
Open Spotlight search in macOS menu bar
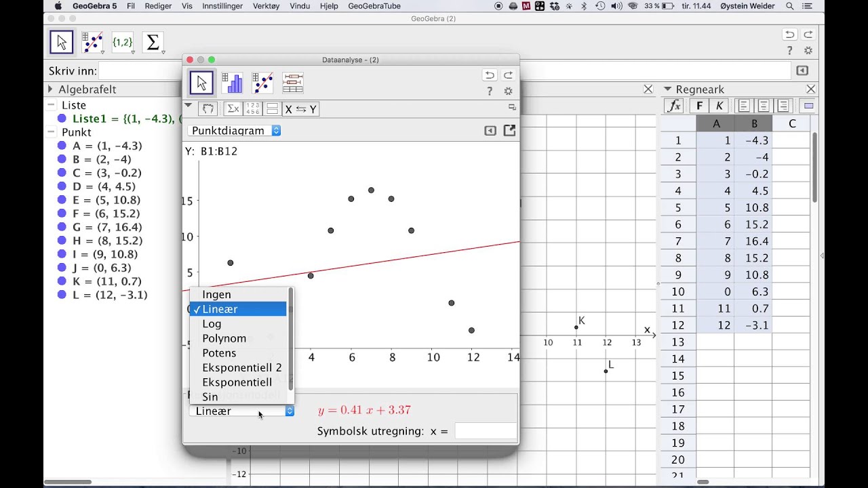790,6
